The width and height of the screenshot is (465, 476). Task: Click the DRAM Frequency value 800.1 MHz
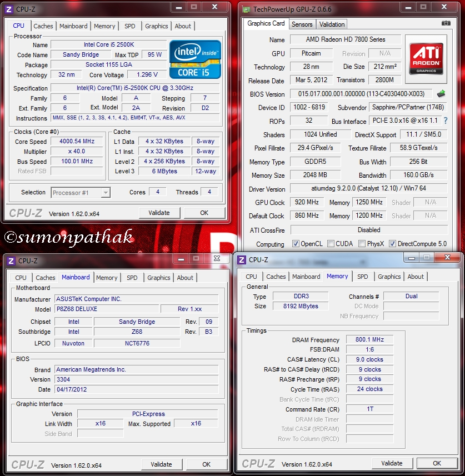(369, 339)
